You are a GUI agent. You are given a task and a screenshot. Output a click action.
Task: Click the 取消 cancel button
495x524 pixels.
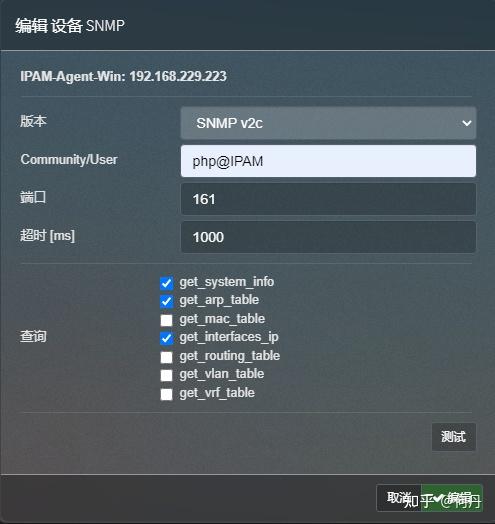(x=398, y=498)
